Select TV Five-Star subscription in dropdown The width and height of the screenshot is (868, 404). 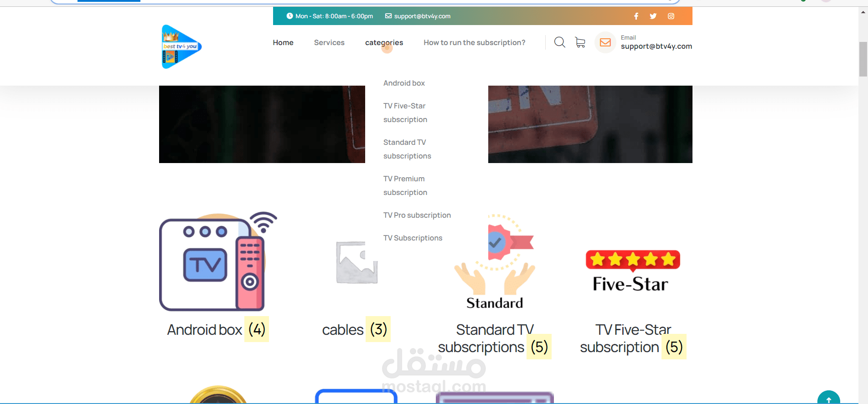405,113
